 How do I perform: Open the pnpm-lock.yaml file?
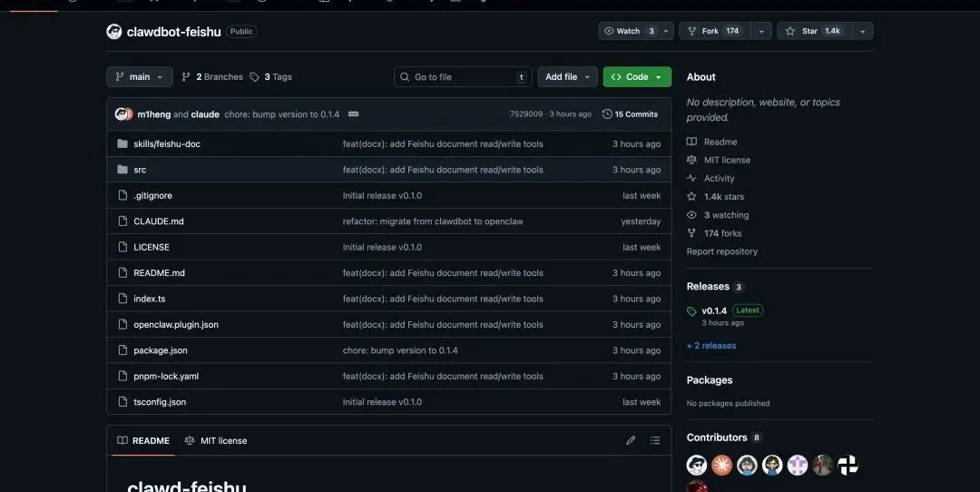click(x=166, y=377)
